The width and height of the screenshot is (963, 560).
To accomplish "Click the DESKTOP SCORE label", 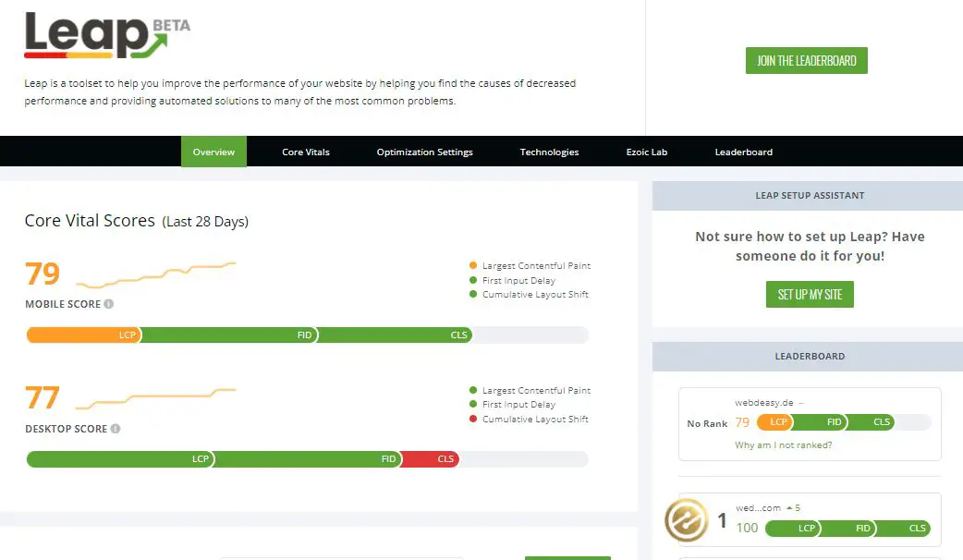I will [x=66, y=429].
